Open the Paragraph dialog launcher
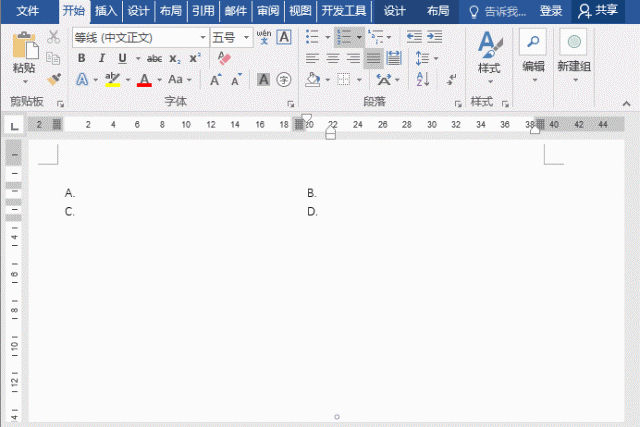The height and width of the screenshot is (427, 640). tap(458, 104)
